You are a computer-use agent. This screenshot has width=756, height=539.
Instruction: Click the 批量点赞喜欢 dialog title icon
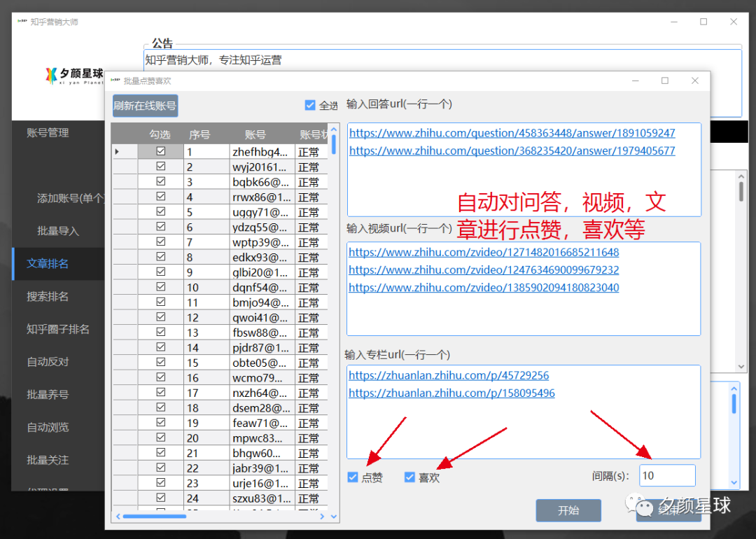tap(115, 80)
